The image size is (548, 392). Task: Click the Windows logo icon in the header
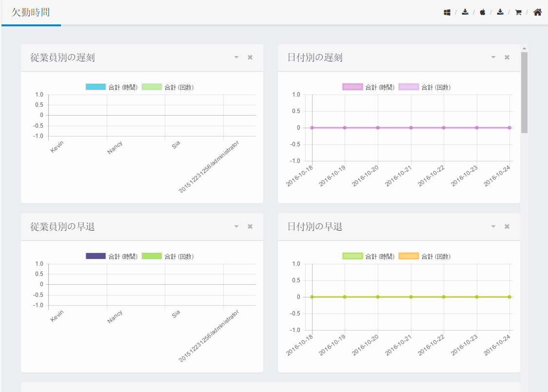tap(447, 13)
